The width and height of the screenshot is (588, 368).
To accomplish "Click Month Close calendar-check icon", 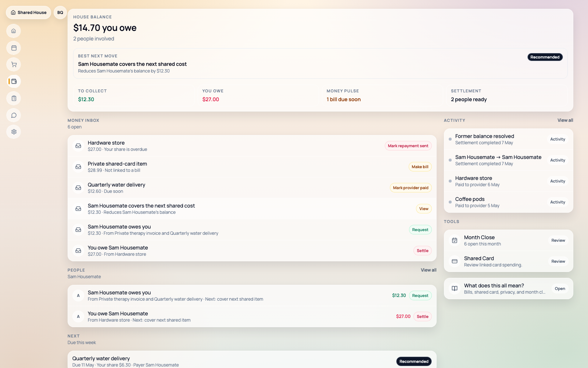I will pos(455,240).
